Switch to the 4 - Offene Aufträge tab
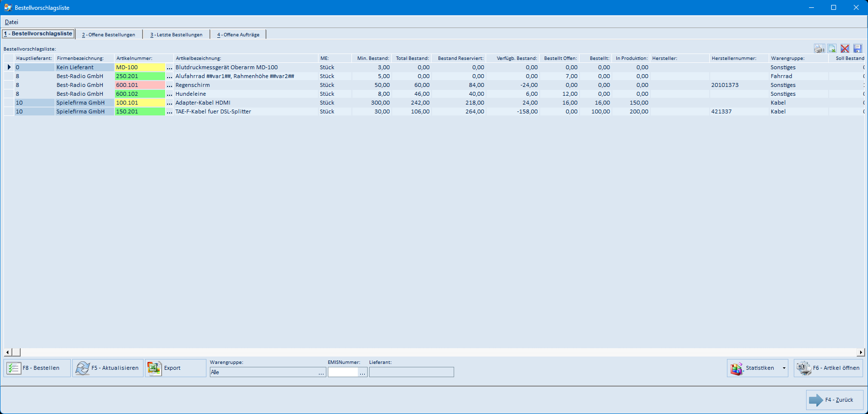Viewport: 868px width, 414px height. (x=238, y=34)
